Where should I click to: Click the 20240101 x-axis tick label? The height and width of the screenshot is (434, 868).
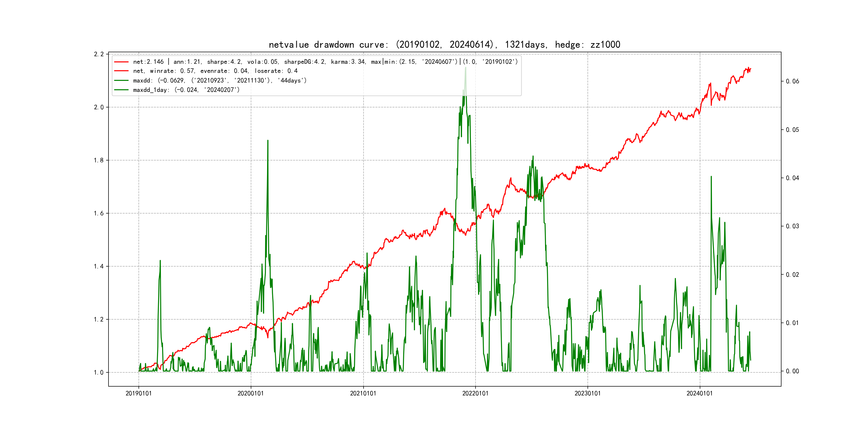(699, 394)
